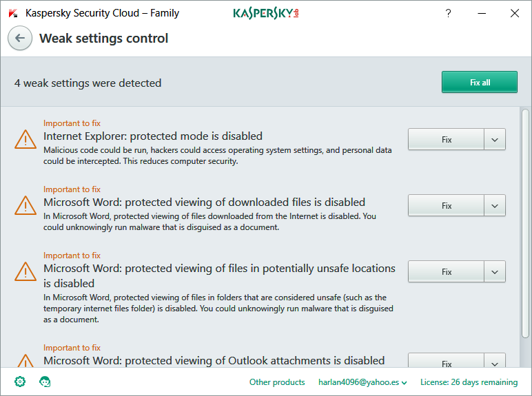Open the harlan4096@yahoo.es account dropdown
The height and width of the screenshot is (396, 532).
pos(362,382)
